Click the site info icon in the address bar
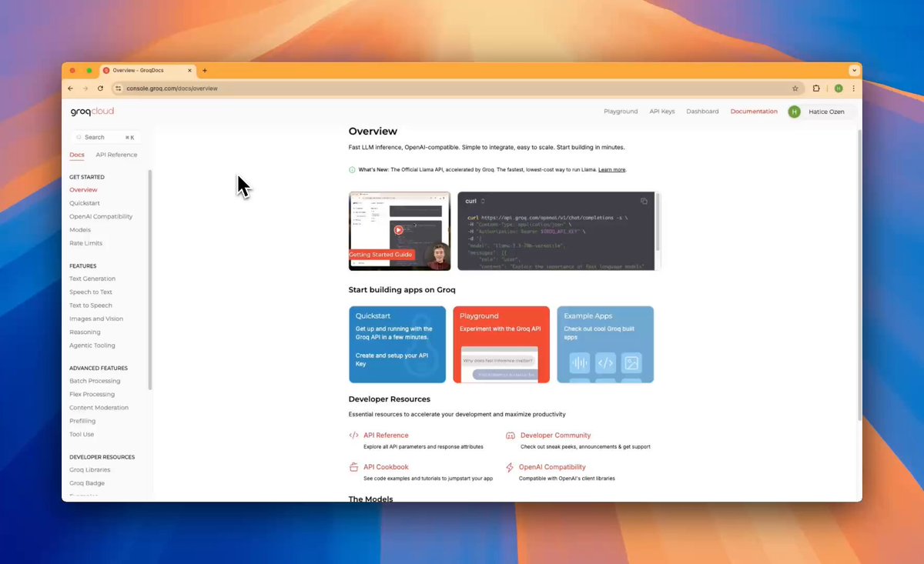This screenshot has width=924, height=564. point(118,88)
